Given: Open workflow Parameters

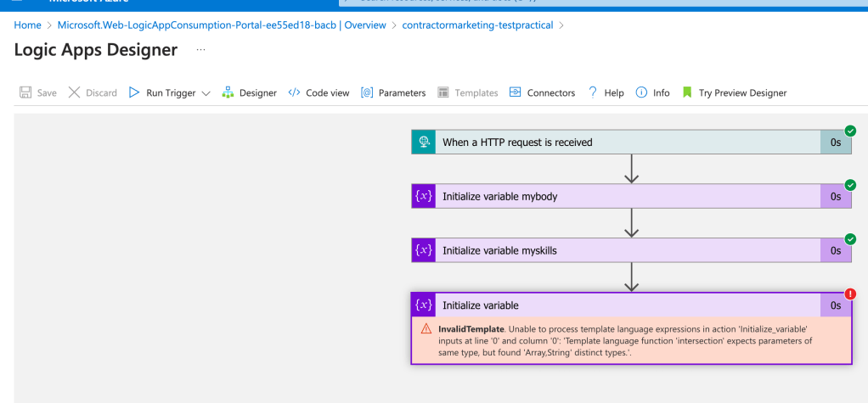Looking at the screenshot, I should [x=393, y=92].
